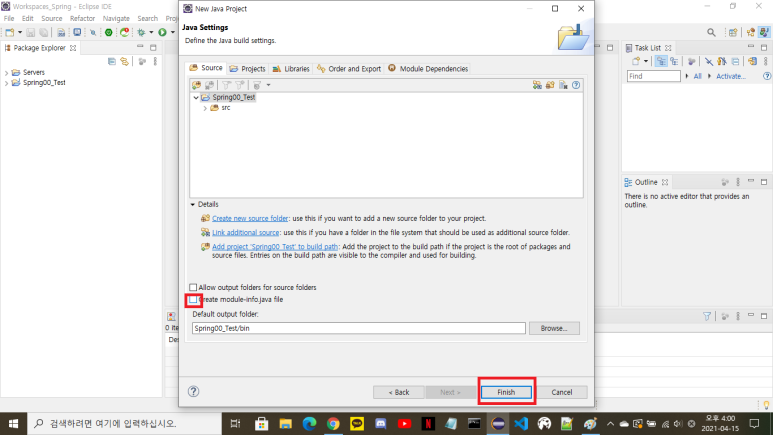Click the Activate link in Task List
The height and width of the screenshot is (435, 773).
(x=731, y=76)
